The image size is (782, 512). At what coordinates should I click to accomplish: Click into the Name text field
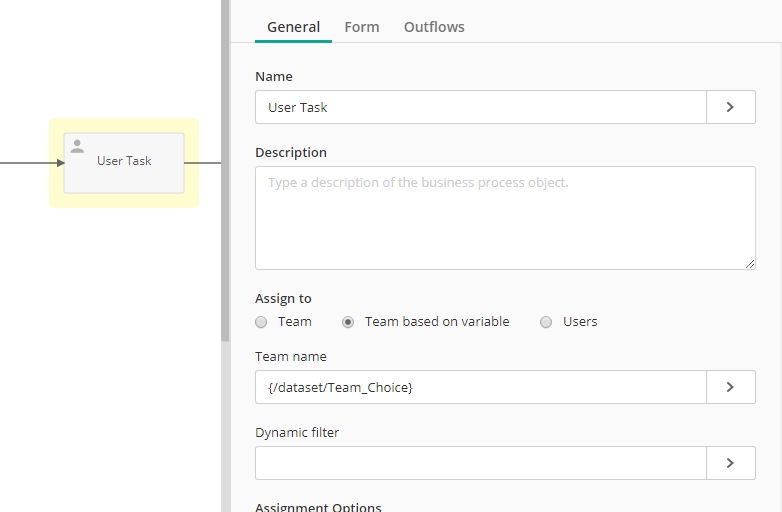tap(481, 107)
